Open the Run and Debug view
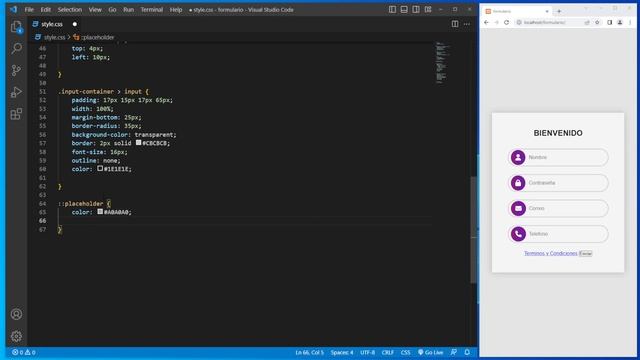This screenshot has height=360, width=640. tap(16, 92)
